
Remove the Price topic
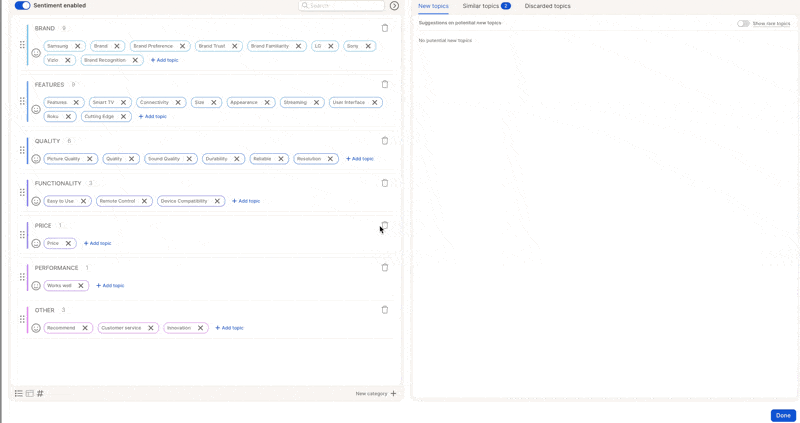(68, 243)
